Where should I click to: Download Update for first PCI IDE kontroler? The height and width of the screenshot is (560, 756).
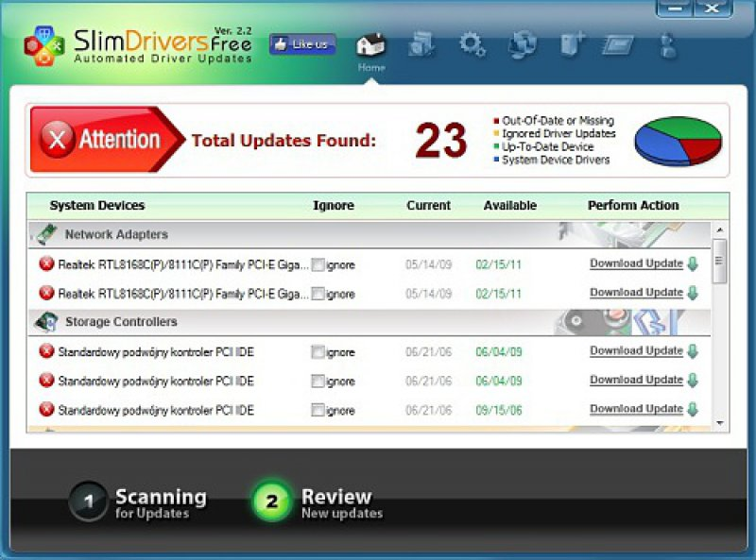coord(636,351)
